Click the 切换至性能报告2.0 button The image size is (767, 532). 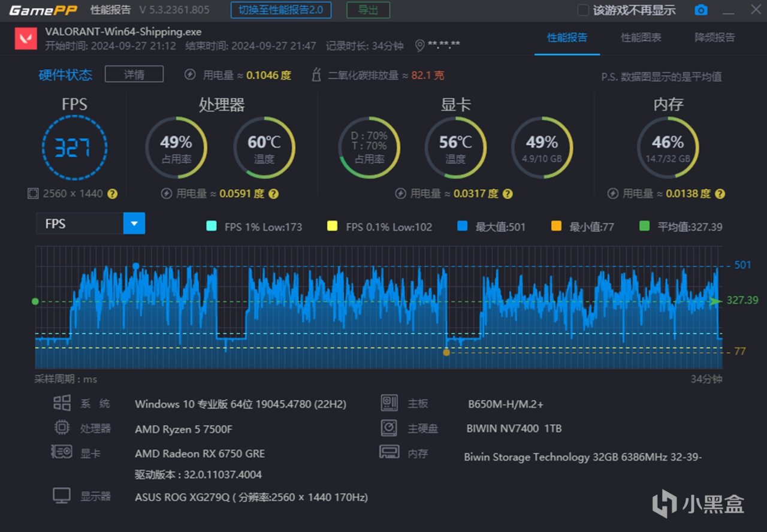[x=280, y=10]
